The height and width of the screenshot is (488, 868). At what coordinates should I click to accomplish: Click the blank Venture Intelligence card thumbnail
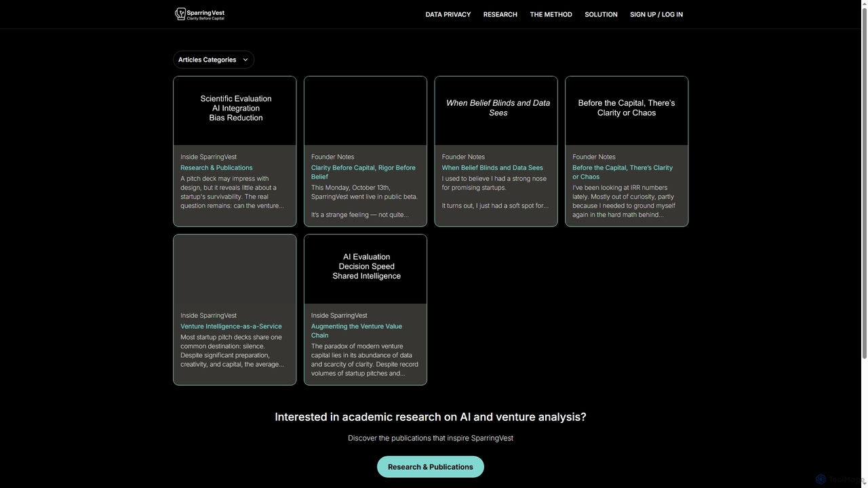tap(235, 269)
